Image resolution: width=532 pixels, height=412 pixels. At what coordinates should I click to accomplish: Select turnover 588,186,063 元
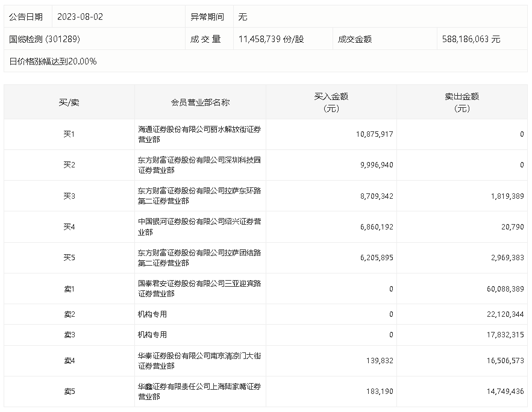coord(471,39)
